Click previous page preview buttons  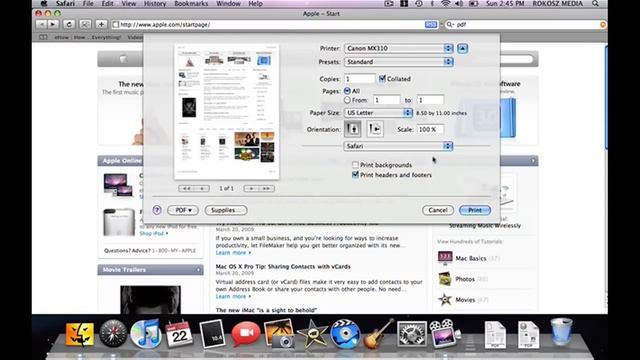tap(194, 189)
